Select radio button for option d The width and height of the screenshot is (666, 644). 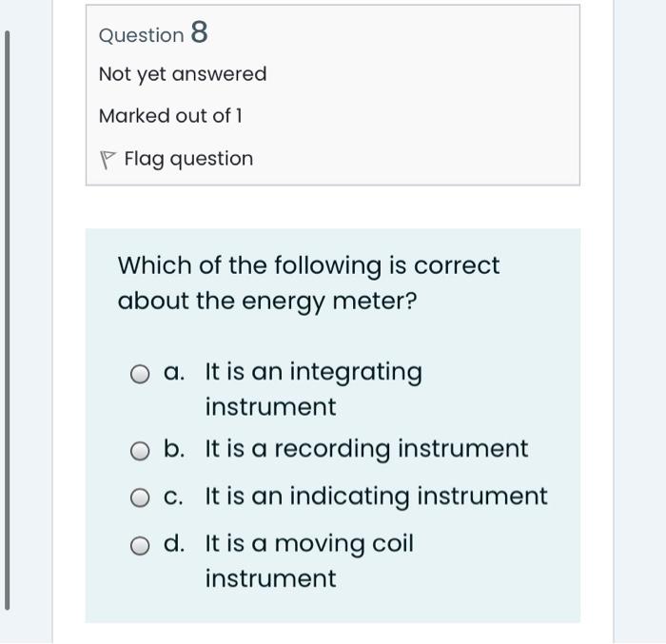coord(141,546)
